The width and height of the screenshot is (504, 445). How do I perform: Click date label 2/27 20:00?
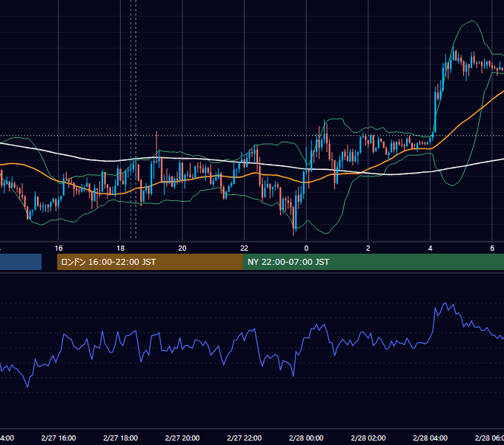[182, 438]
